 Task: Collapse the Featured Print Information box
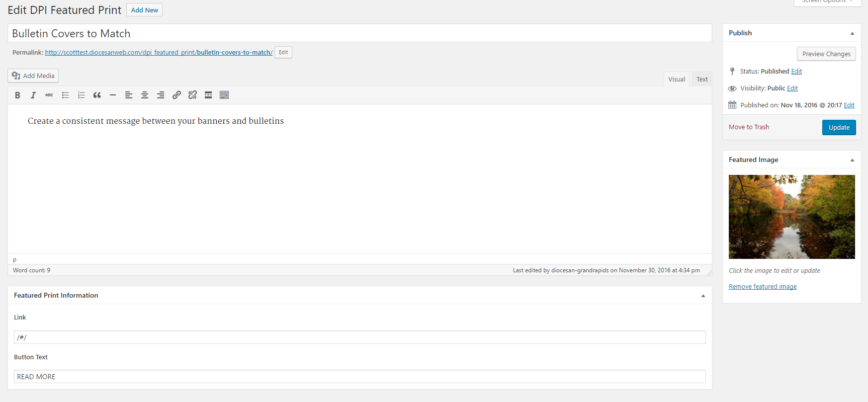pos(703,296)
